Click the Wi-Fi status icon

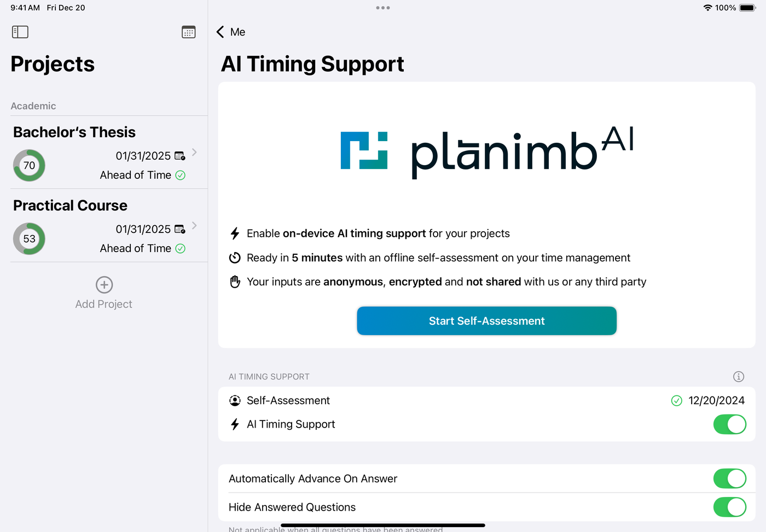pyautogui.click(x=707, y=8)
